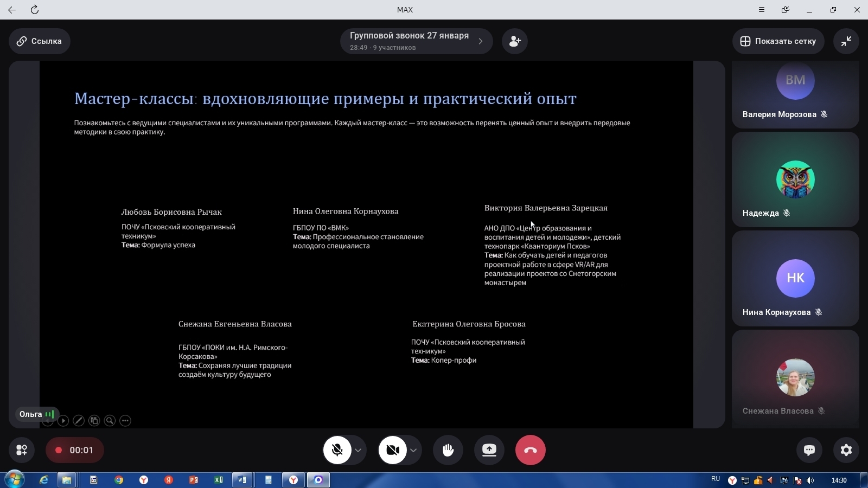Collapse the call view with arrows icon

pos(846,41)
